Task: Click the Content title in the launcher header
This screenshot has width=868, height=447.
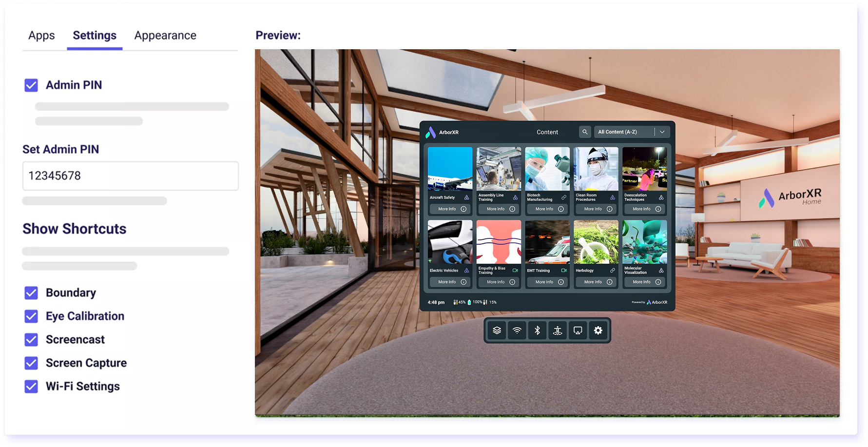Action: 547,132
